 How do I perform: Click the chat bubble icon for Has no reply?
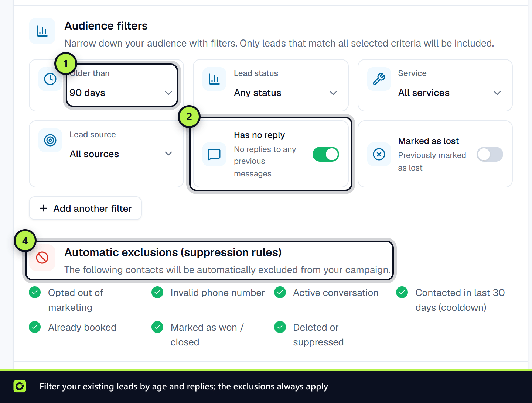click(214, 154)
